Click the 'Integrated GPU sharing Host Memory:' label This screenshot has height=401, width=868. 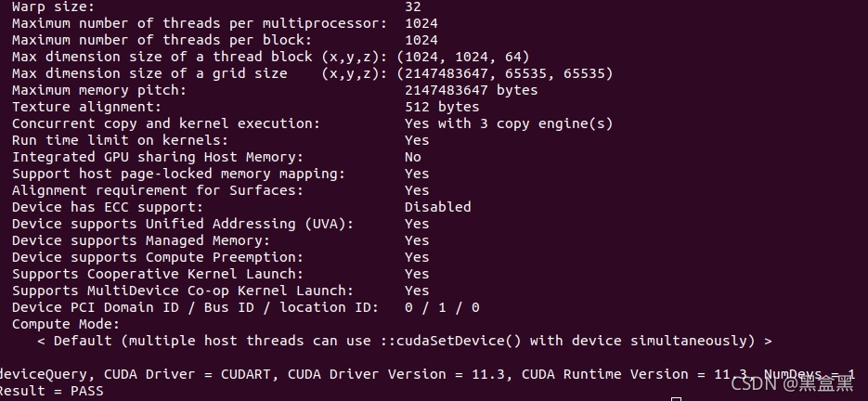[158, 157]
